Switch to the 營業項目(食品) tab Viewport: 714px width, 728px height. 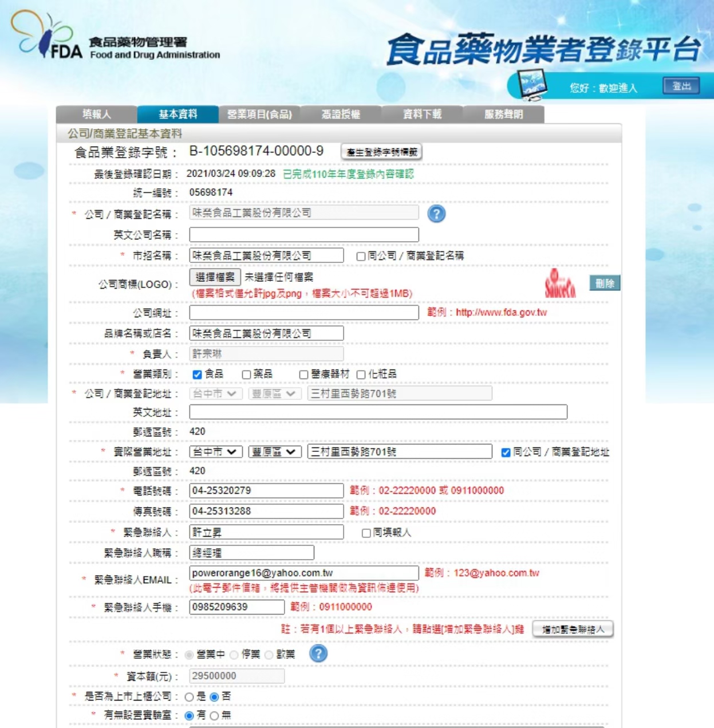[259, 114]
